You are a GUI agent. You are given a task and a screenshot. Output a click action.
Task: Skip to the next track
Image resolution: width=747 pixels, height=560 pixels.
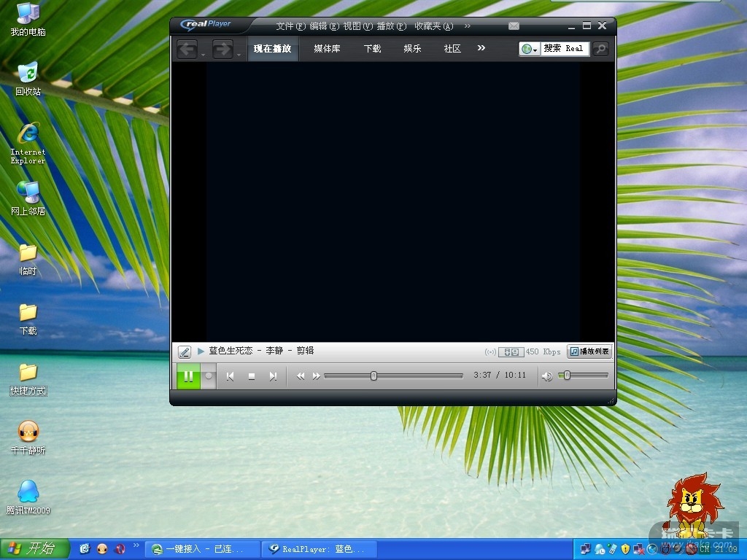pyautogui.click(x=273, y=376)
